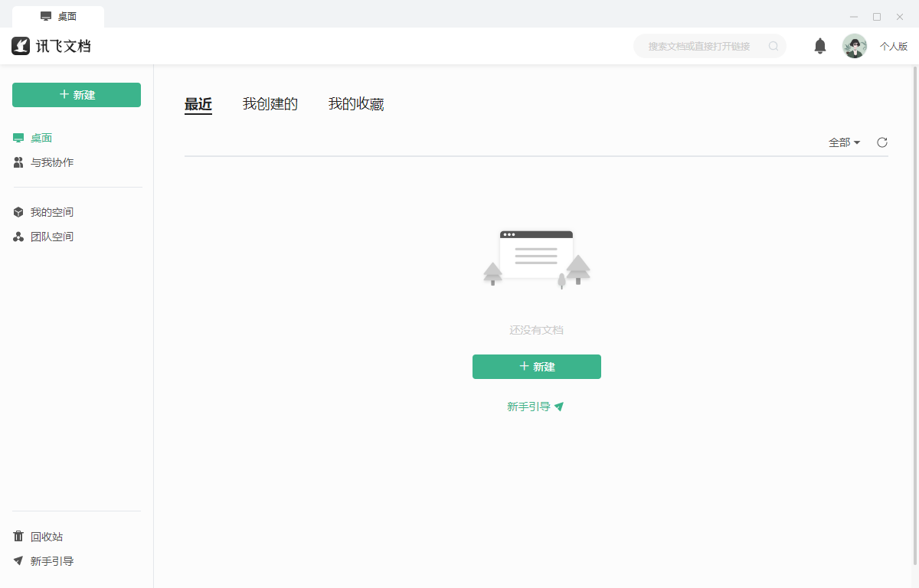Open the 新手引导 link below 新建
Screen dimensions: 919x588
coord(536,407)
